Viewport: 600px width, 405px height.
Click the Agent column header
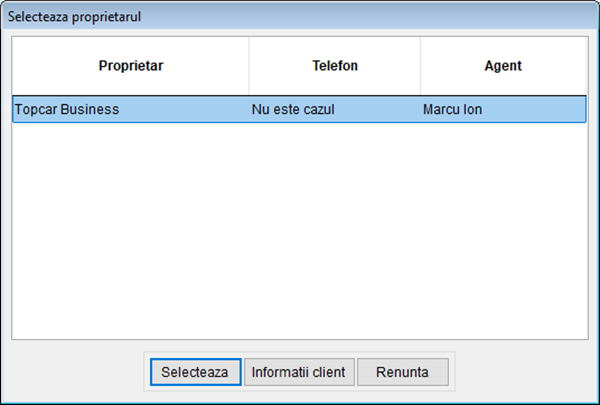pos(503,66)
